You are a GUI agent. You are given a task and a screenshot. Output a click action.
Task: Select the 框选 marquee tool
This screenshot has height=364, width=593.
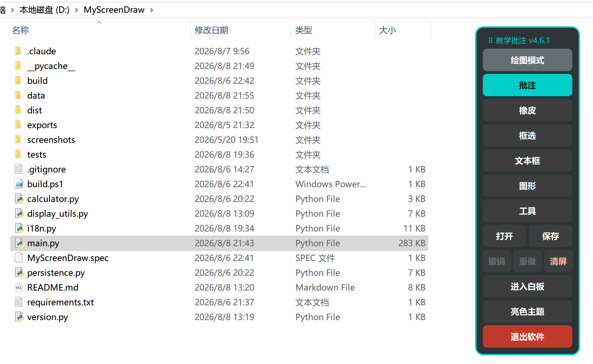pyautogui.click(x=527, y=135)
